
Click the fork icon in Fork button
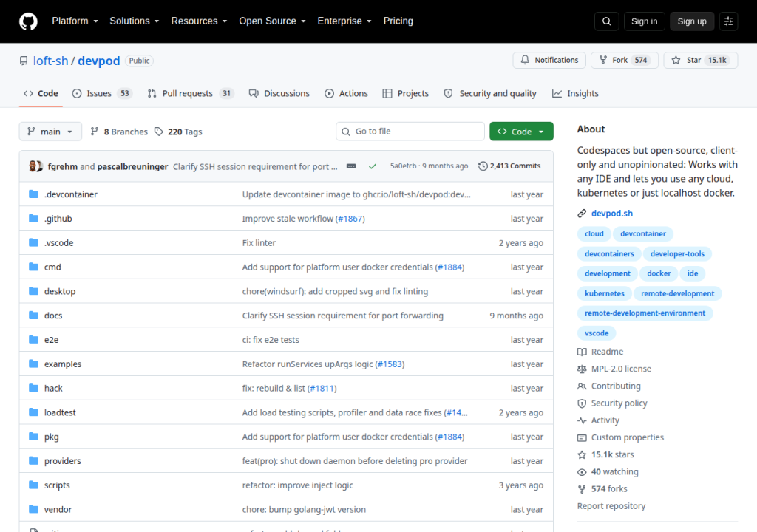point(603,60)
